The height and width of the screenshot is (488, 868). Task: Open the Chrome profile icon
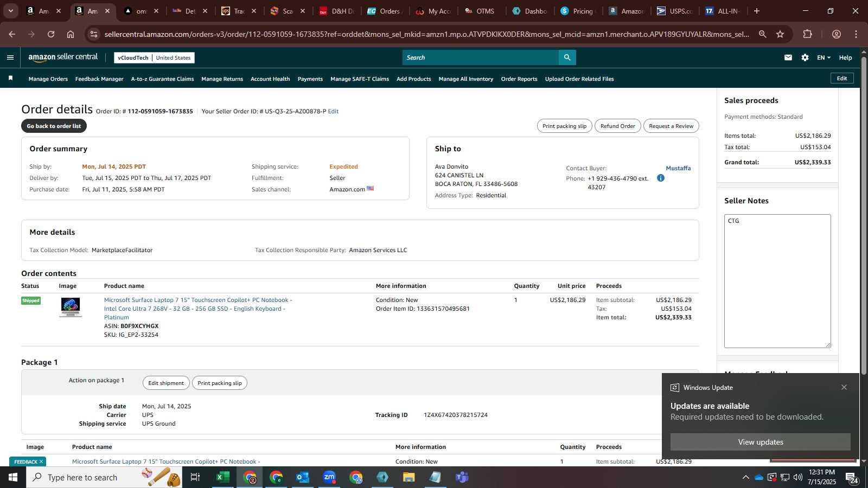pos(837,34)
